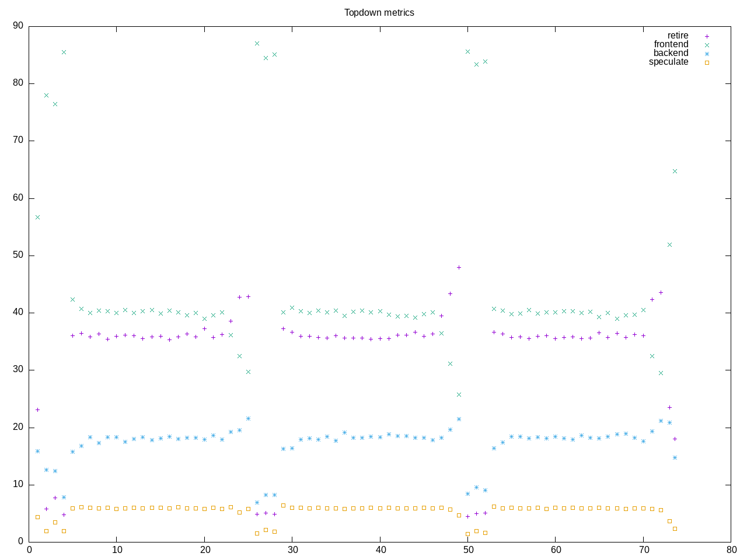Click the y-axis tick label 90
This screenshot has height=560, width=747.
coord(18,26)
